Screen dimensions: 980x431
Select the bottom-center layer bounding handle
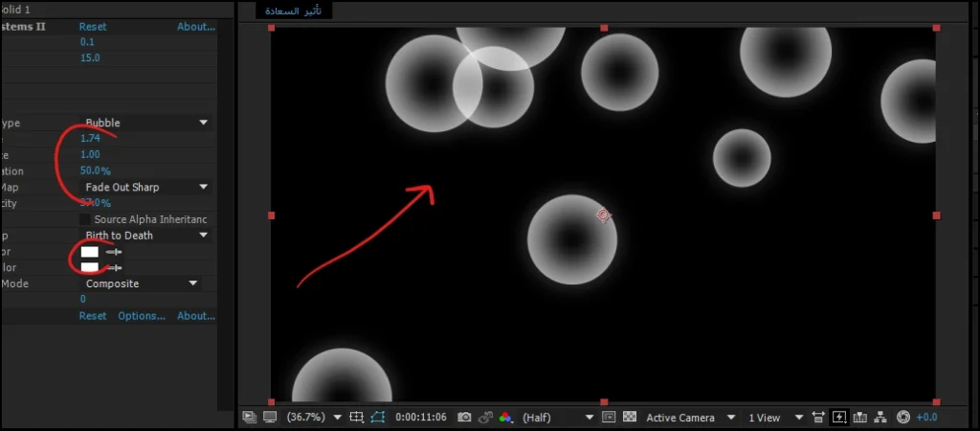click(x=604, y=401)
